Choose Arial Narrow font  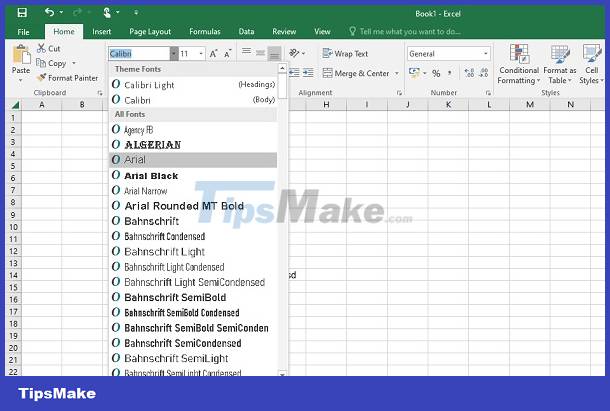[x=193, y=190]
